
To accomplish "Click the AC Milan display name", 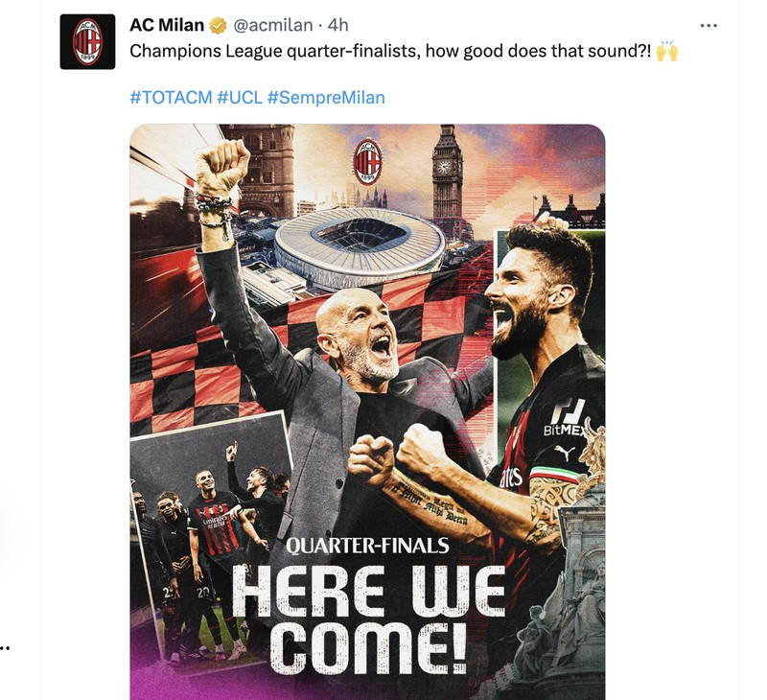I will [x=167, y=25].
